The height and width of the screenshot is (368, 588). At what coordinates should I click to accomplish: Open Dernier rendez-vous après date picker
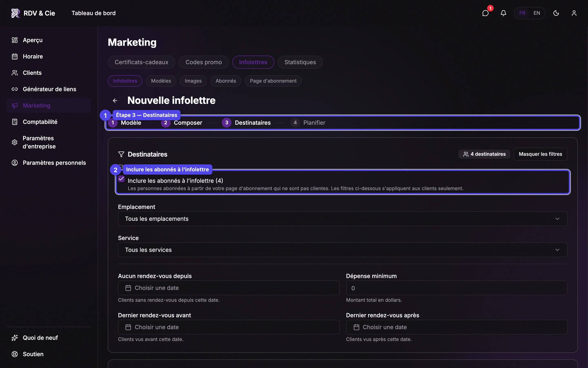coord(457,327)
